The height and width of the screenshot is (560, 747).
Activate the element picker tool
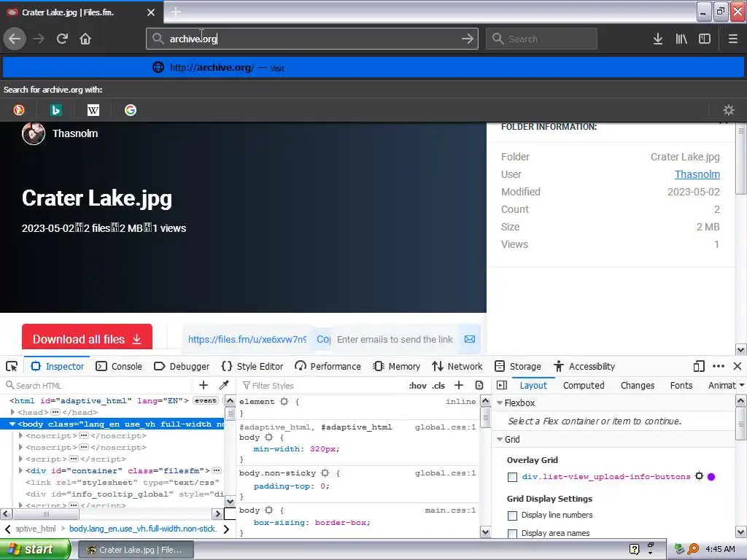(x=12, y=366)
